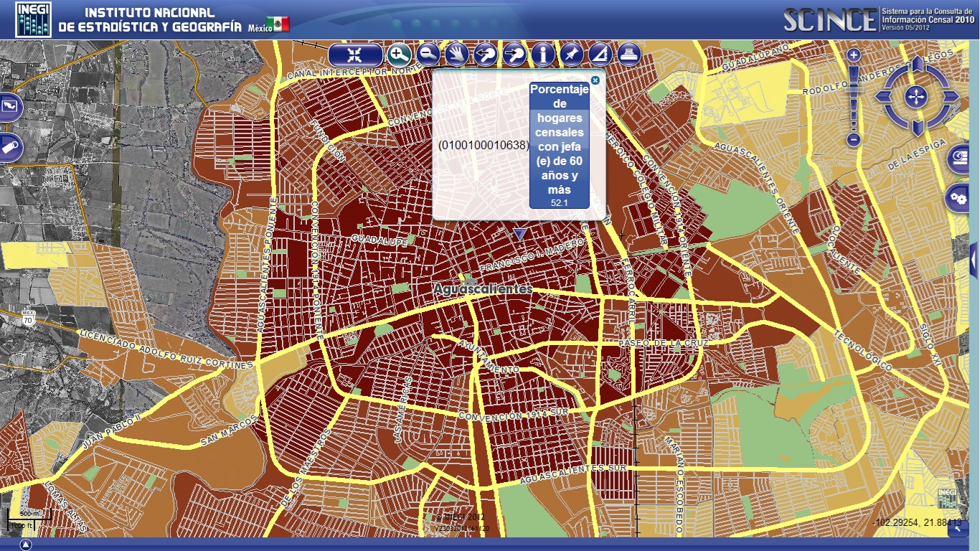Select the zoom in magnifier tool

400,55
